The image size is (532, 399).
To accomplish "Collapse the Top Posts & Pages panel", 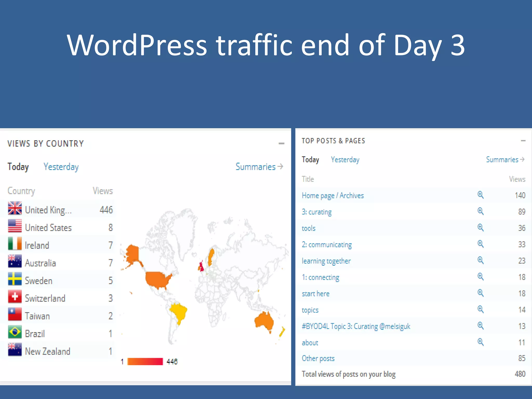I will click(523, 141).
